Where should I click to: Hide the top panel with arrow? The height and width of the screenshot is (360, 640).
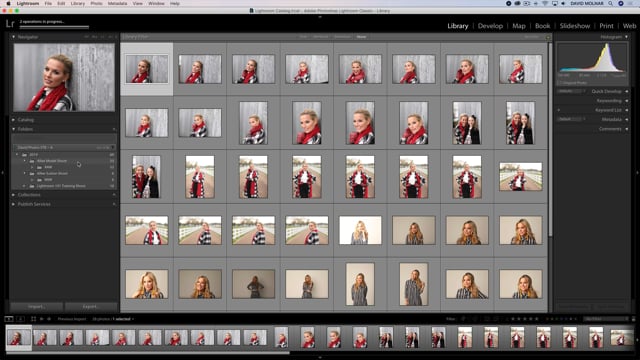[x=320, y=17]
